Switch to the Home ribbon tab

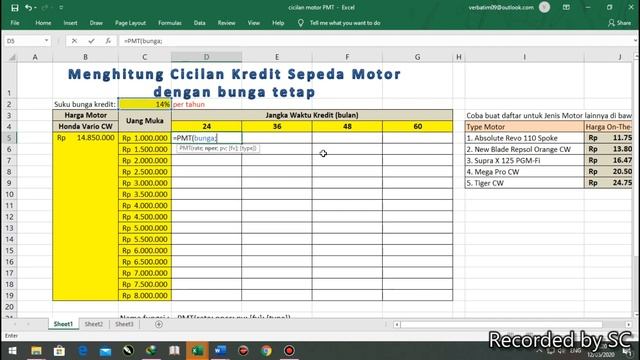click(43, 23)
